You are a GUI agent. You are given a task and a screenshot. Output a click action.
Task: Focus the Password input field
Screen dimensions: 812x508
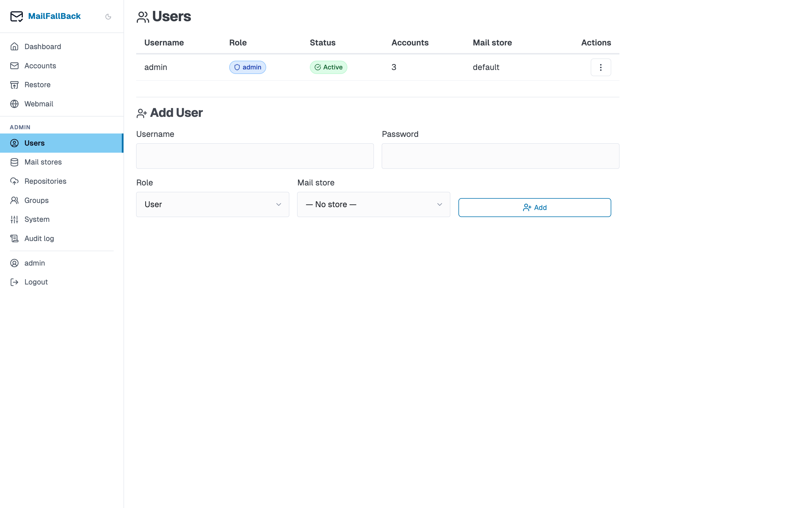click(501, 156)
